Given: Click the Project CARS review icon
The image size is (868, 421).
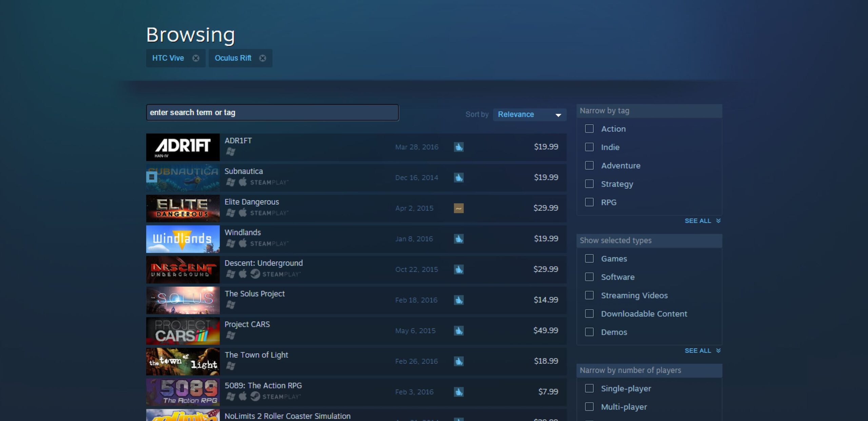Looking at the screenshot, I should coord(458,331).
